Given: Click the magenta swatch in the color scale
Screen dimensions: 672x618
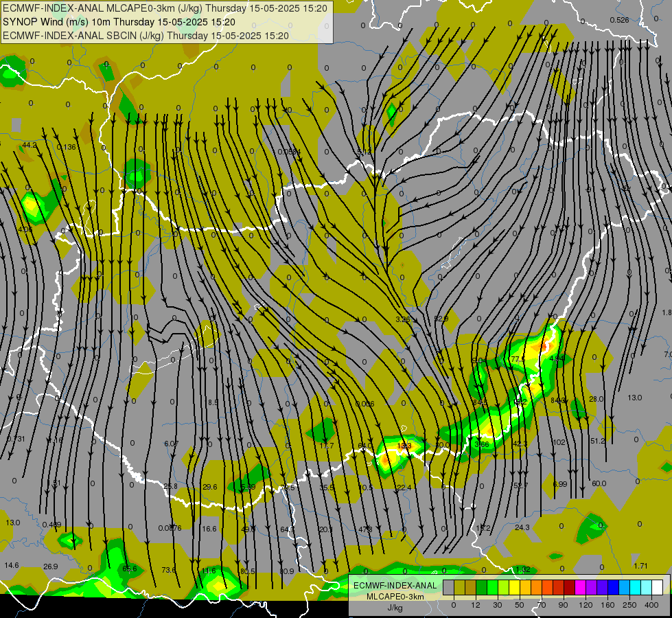Looking at the screenshot, I should (x=580, y=588).
